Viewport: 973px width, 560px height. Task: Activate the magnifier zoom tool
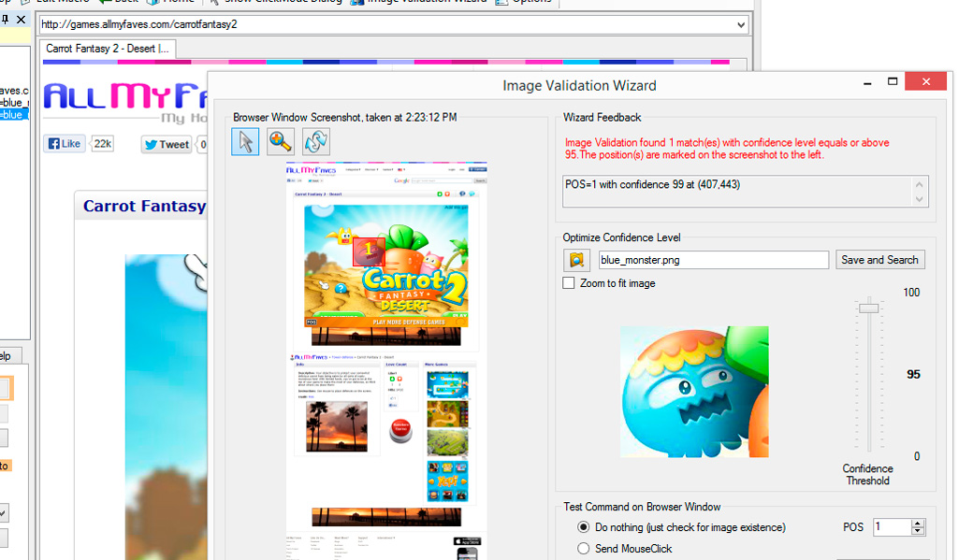(x=281, y=142)
